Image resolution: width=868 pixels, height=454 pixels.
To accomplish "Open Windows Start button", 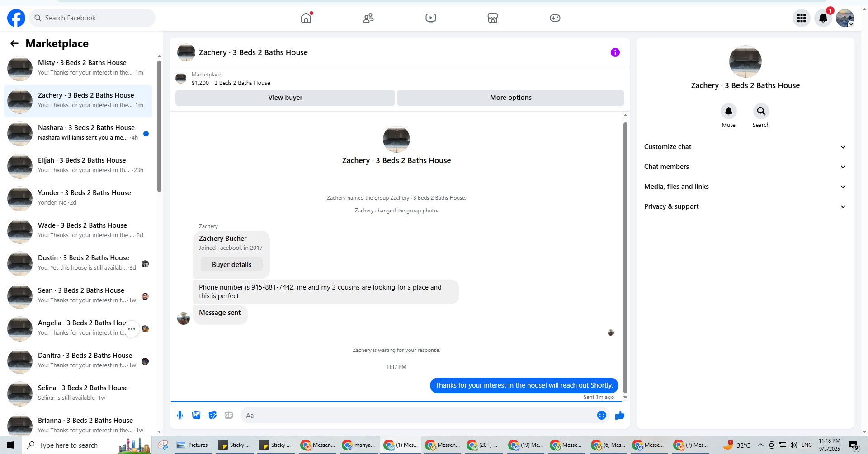I will pyautogui.click(x=11, y=445).
